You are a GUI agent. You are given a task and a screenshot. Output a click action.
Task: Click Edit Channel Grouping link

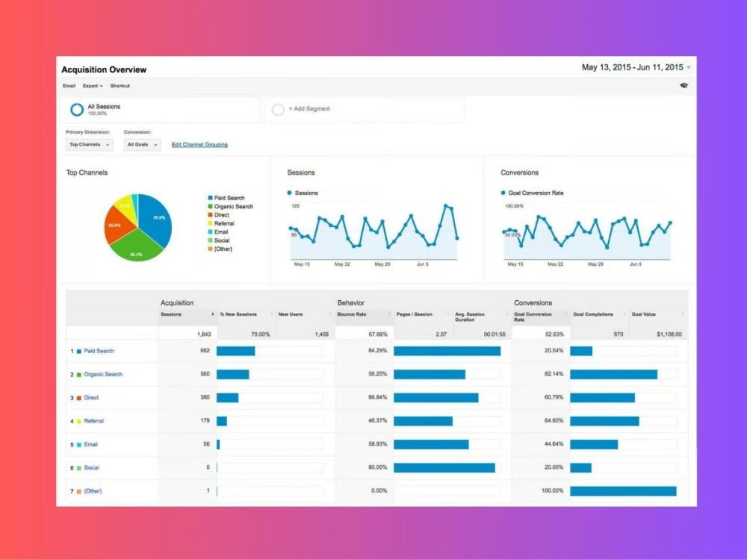tap(199, 145)
